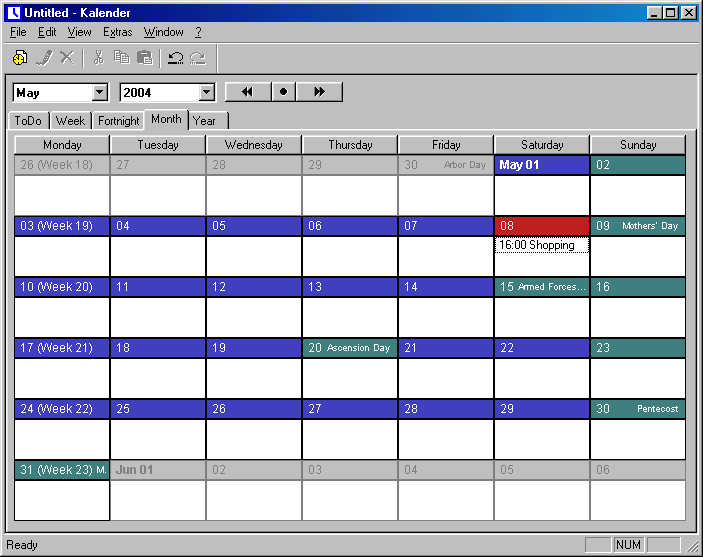Click the greyed 30 Arbor Day header

click(x=446, y=165)
